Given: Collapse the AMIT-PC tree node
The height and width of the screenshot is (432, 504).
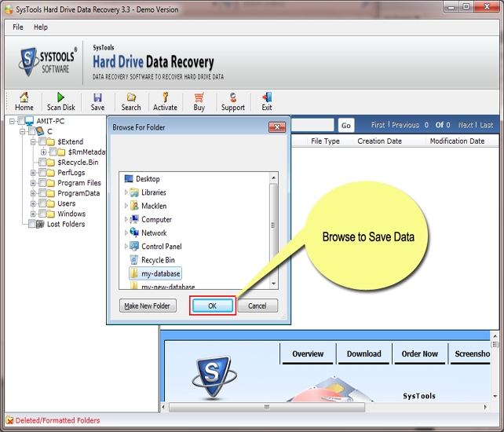Looking at the screenshot, I should tap(13, 121).
